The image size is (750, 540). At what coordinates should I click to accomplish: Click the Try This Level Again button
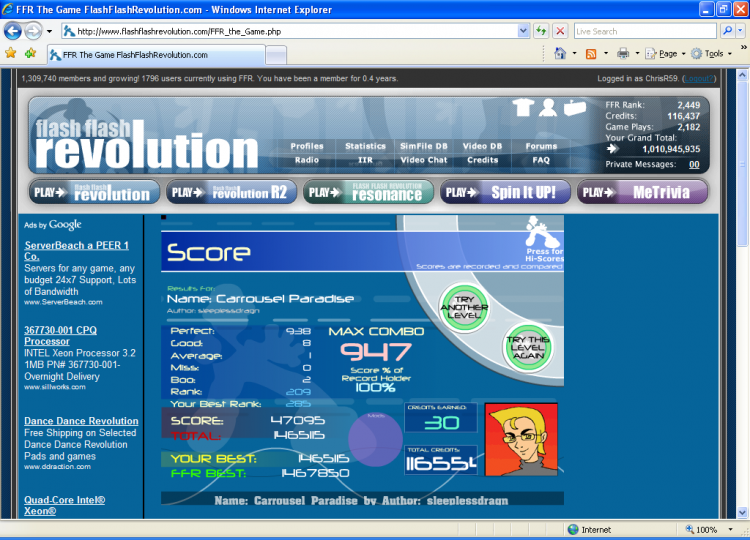(528, 348)
